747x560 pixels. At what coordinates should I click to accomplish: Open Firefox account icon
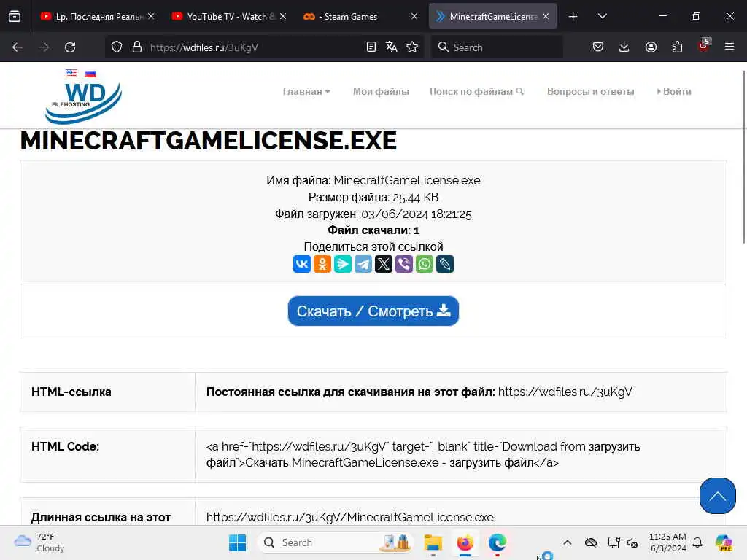(x=651, y=47)
